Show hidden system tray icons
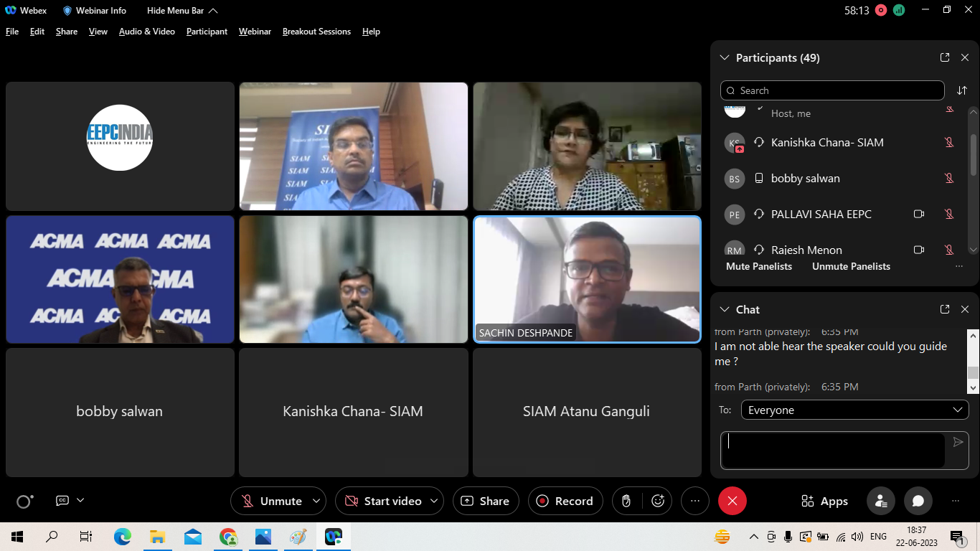This screenshot has height=551, width=980. pos(753,537)
